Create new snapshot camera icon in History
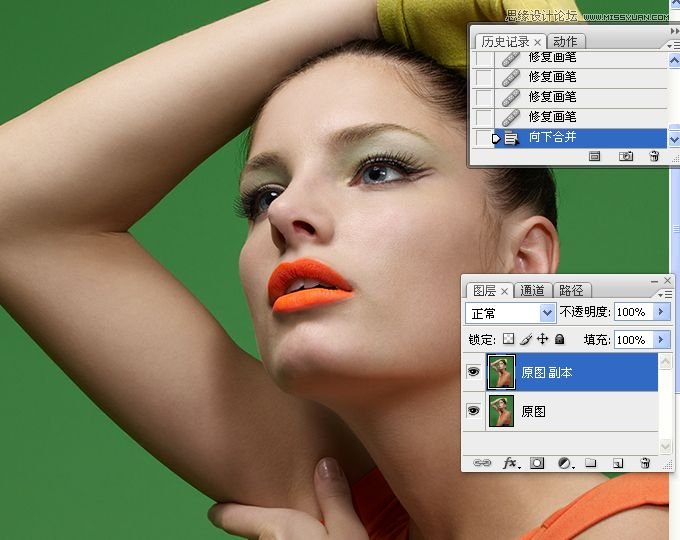Screen dimensions: 680x540 point(625,156)
